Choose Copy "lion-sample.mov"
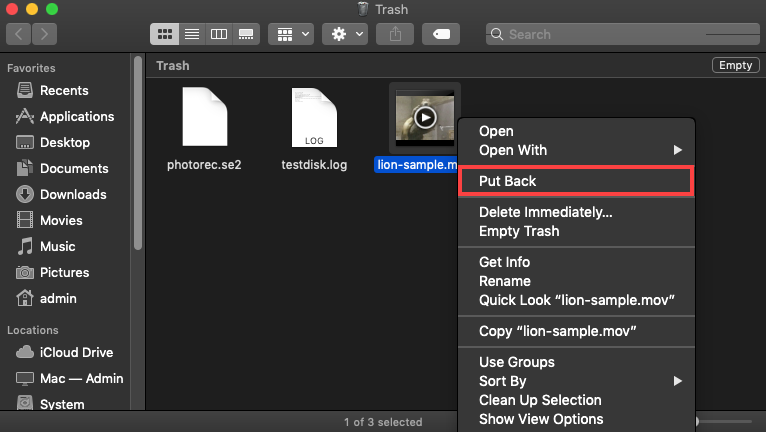Viewport: 766px width, 432px height. (x=576, y=331)
